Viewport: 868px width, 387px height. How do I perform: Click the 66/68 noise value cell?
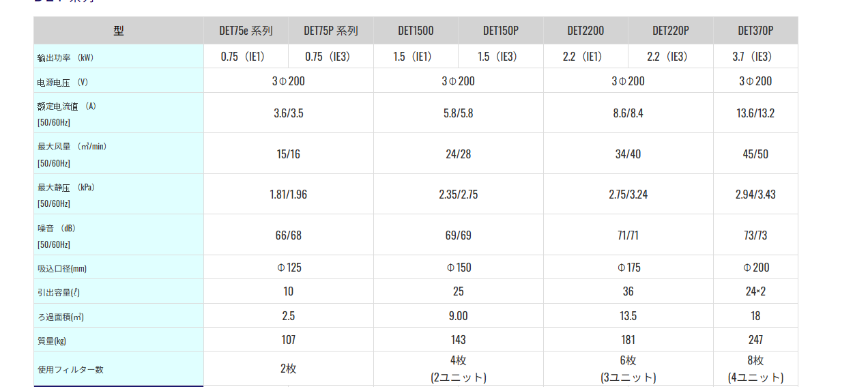click(x=288, y=235)
